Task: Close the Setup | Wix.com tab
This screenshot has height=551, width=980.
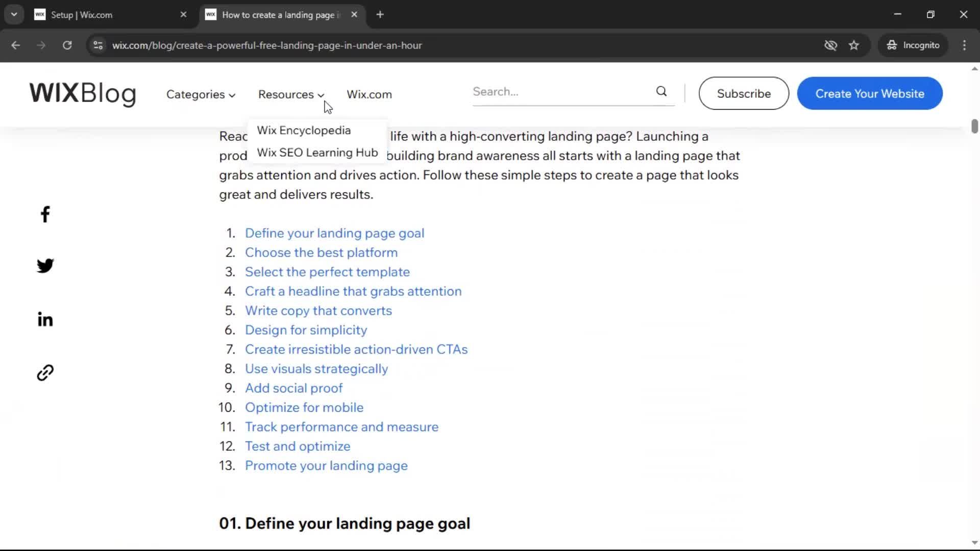Action: [x=183, y=15]
